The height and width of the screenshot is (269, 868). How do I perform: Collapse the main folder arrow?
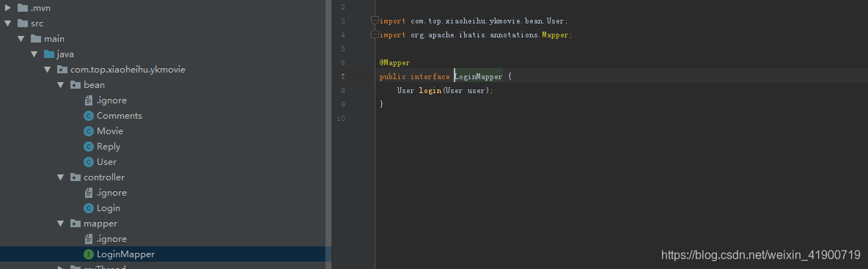(21, 39)
